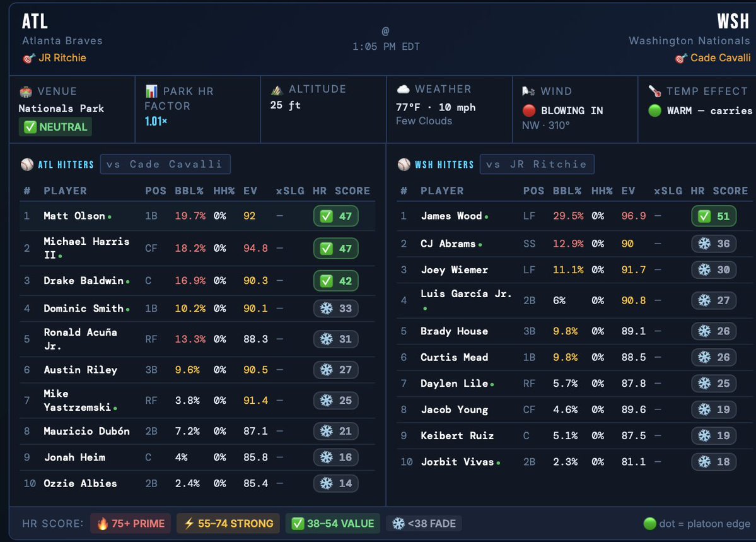Select Brady House player name

click(454, 331)
